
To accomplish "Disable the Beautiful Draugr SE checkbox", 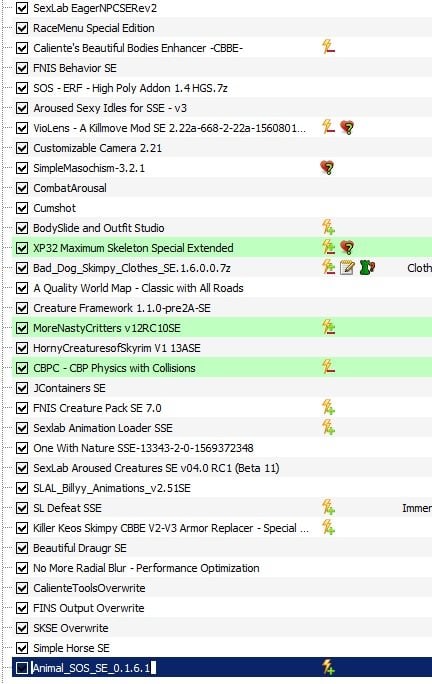I will tap(22, 548).
